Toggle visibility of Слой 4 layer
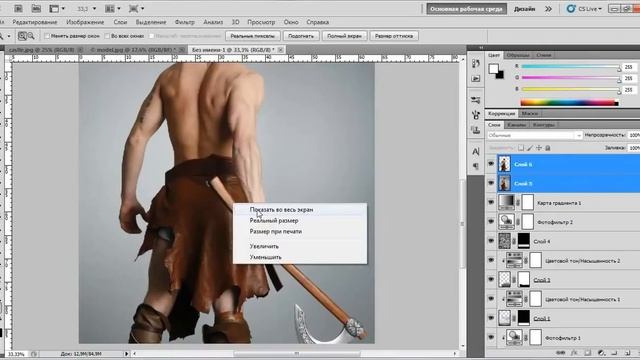 click(491, 241)
